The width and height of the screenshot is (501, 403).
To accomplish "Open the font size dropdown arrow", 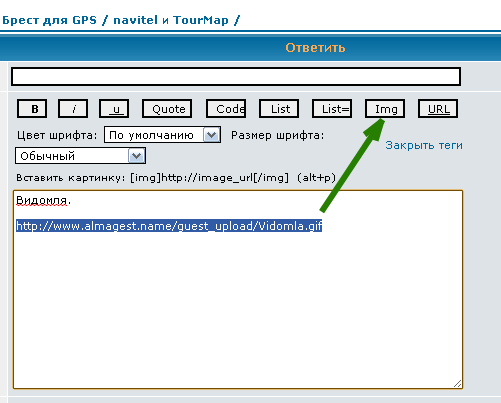I will tap(137, 156).
